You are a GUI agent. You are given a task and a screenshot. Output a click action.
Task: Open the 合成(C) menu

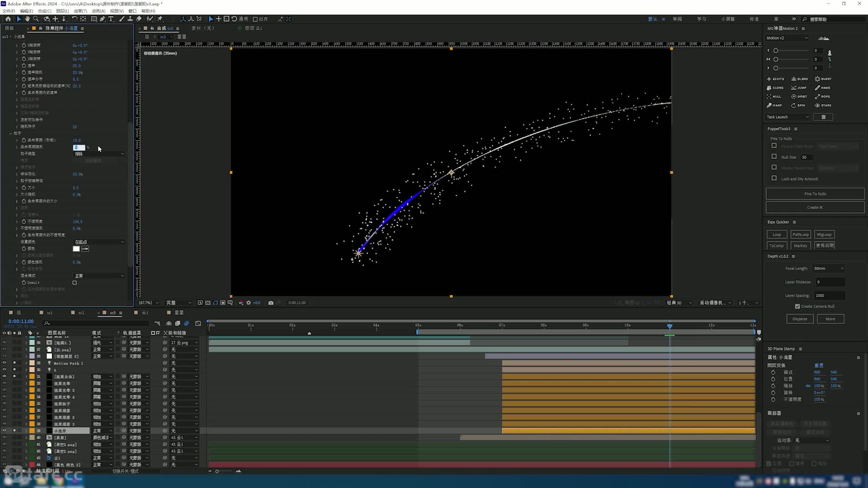point(44,11)
